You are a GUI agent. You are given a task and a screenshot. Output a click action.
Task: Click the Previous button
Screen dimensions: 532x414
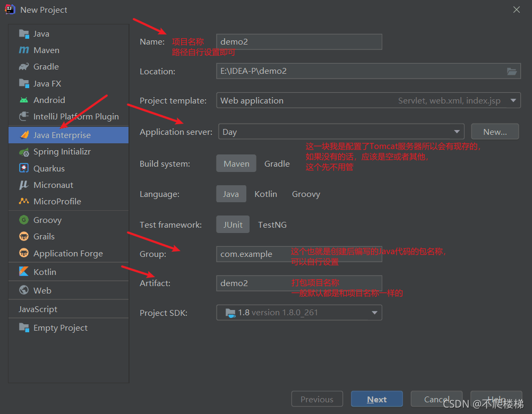[x=317, y=399]
